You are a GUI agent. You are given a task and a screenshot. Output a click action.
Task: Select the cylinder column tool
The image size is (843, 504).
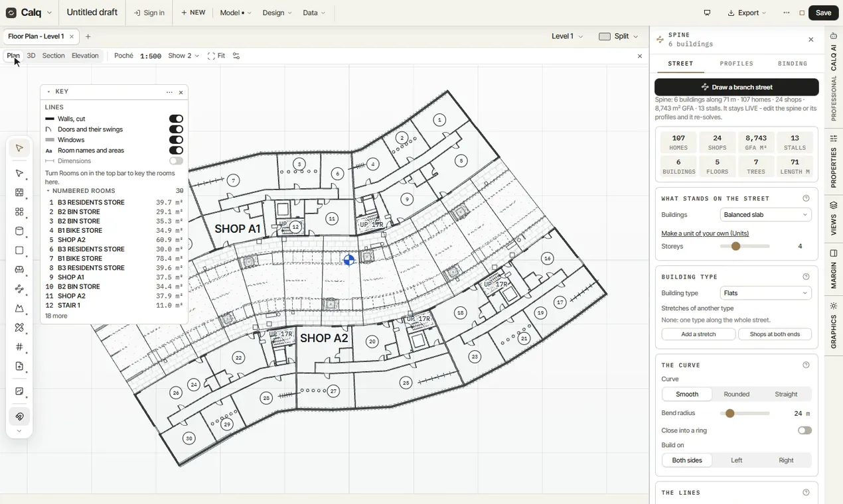coord(19,231)
